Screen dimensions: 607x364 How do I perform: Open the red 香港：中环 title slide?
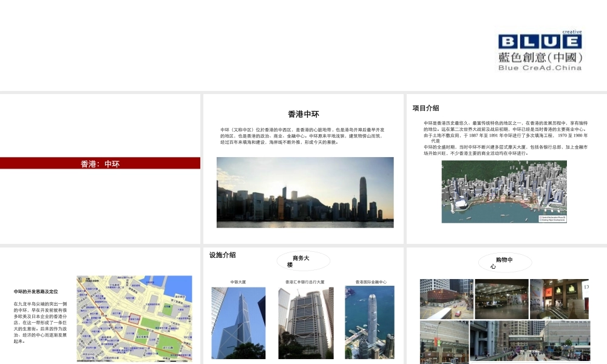tap(100, 163)
